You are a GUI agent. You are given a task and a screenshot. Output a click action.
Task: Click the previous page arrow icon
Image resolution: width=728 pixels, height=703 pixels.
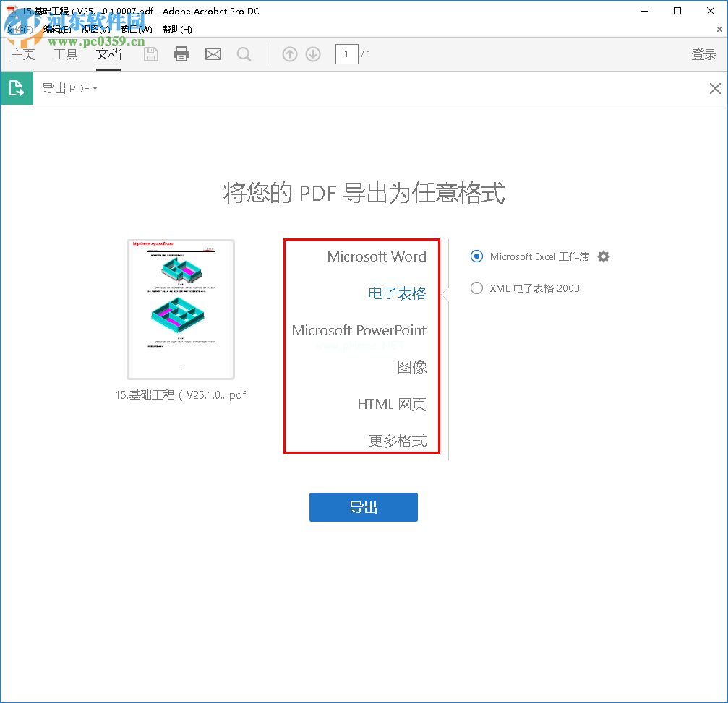pos(289,53)
